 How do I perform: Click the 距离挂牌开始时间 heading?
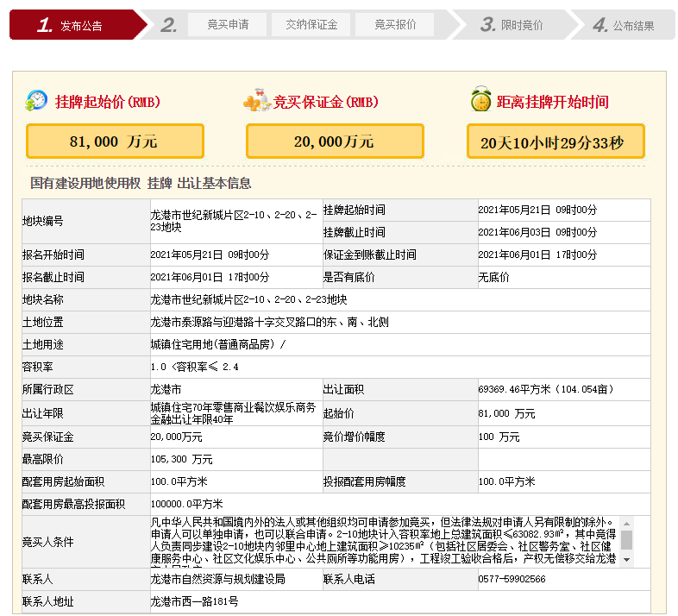[x=553, y=102]
